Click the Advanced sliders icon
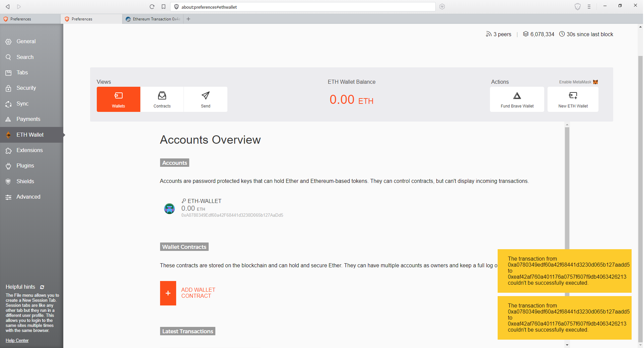The image size is (644, 348). [x=8, y=197]
